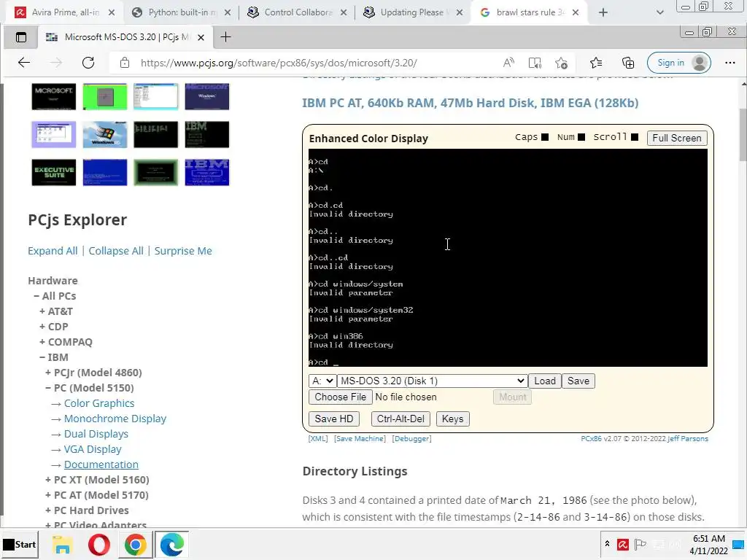Image resolution: width=747 pixels, height=560 pixels.
Task: Open the Executive Suite thumbnail
Action: point(54,172)
